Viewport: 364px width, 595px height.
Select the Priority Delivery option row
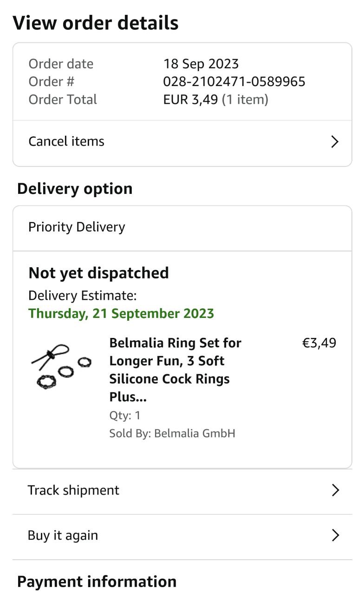pos(77,227)
